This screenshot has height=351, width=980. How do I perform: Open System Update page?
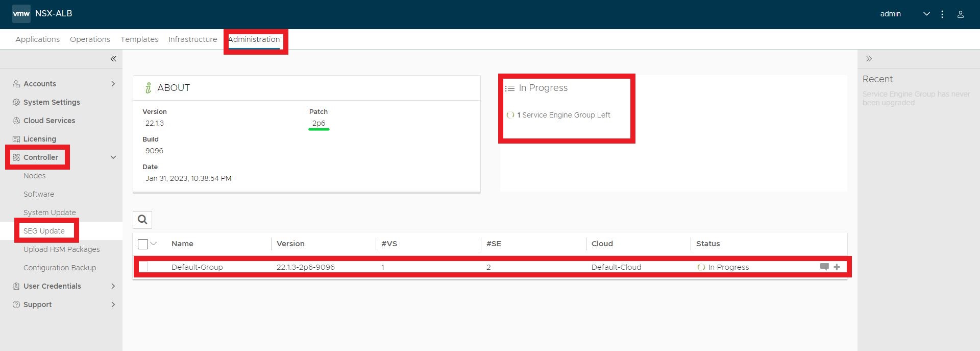(x=50, y=213)
